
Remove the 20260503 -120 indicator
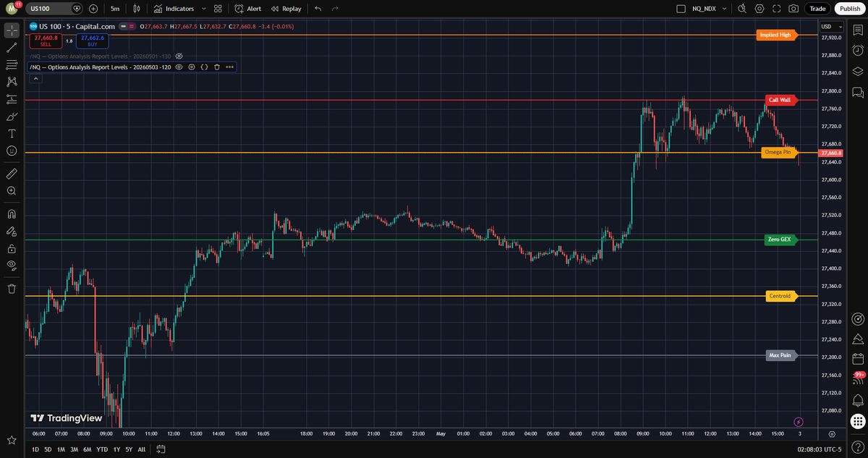[x=216, y=67]
